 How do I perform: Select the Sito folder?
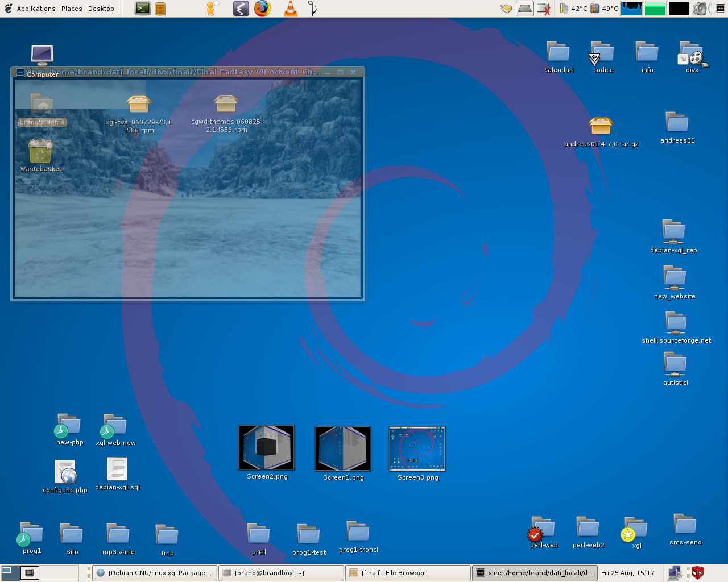[72, 539]
